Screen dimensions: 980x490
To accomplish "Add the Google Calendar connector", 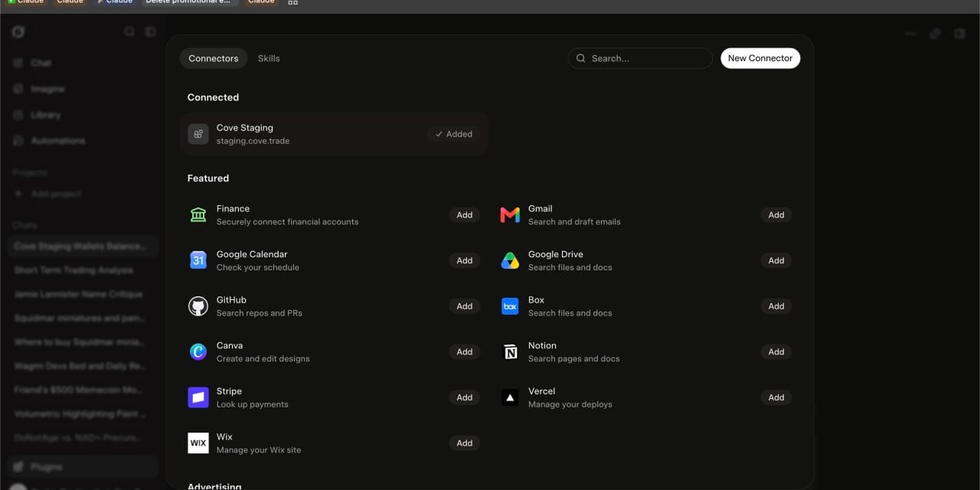I will tap(465, 260).
